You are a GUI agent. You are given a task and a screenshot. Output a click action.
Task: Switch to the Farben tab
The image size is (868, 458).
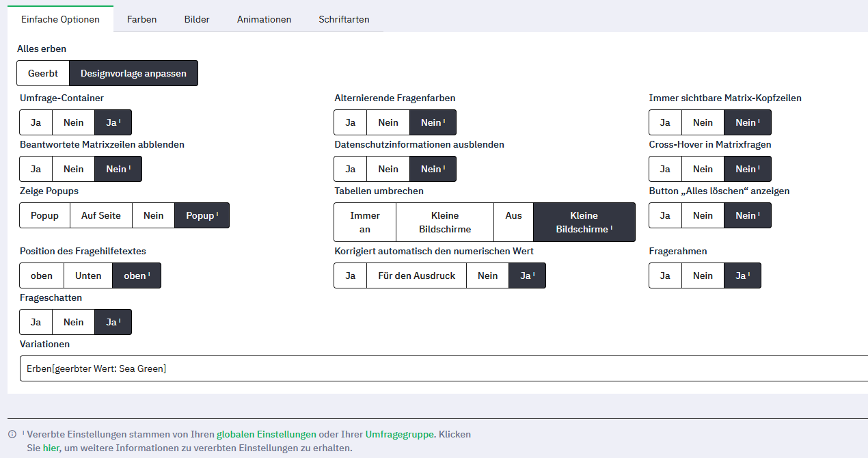pyautogui.click(x=141, y=19)
